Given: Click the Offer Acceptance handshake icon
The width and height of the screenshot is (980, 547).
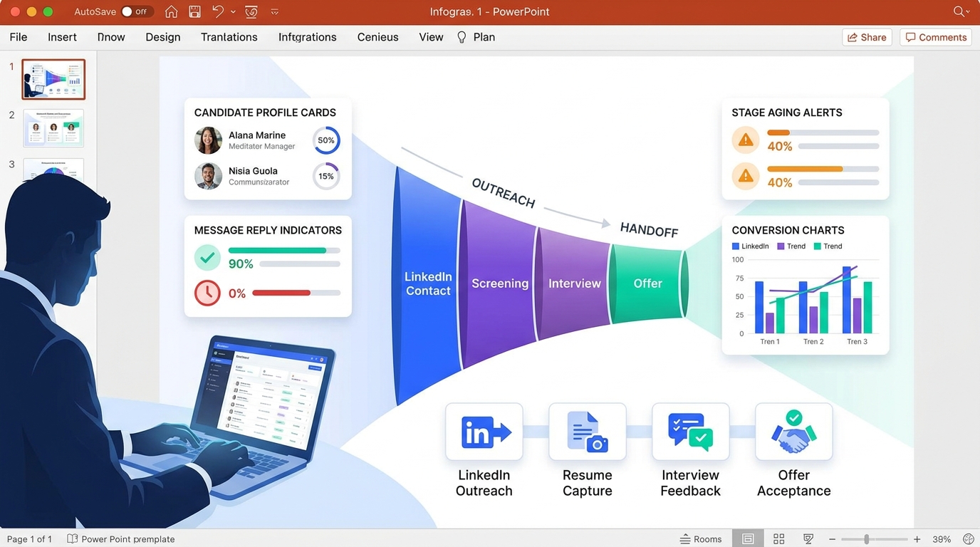Looking at the screenshot, I should pos(794,432).
